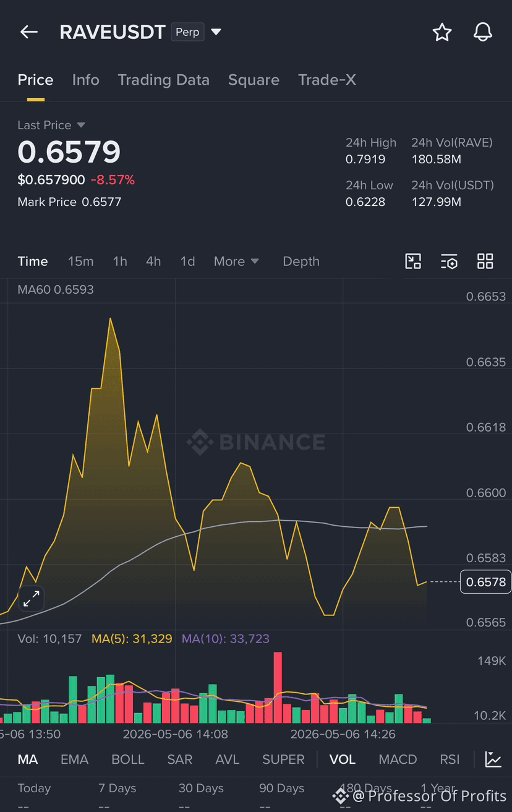Viewport: 512px width, 812px height.
Task: Tap the $0.657900 fiat price
Action: (x=51, y=180)
